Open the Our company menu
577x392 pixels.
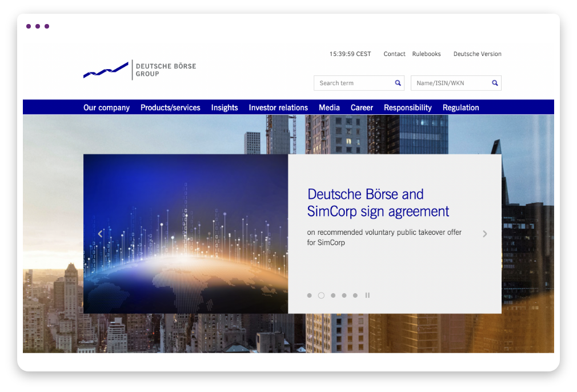pyautogui.click(x=106, y=107)
